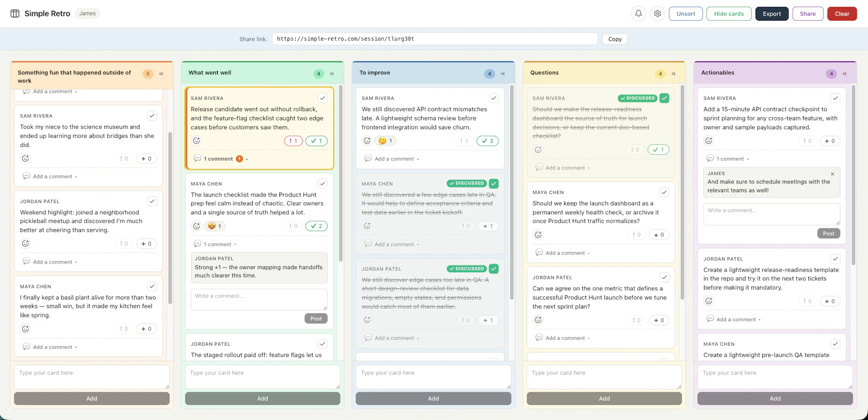Add emoji reaction on API contract checkpoint card

pos(709,141)
